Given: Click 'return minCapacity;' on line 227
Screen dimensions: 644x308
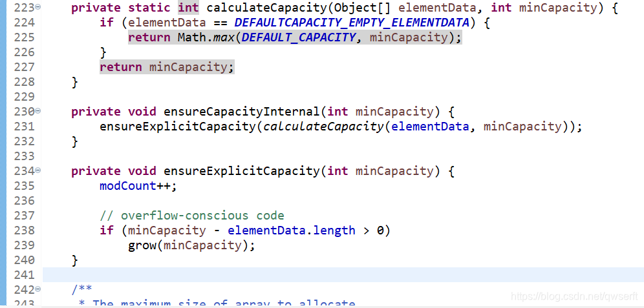Looking at the screenshot, I should pos(167,67).
